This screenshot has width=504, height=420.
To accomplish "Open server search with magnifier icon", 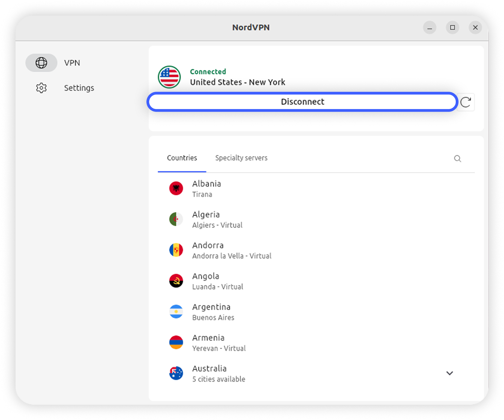I will tap(457, 158).
